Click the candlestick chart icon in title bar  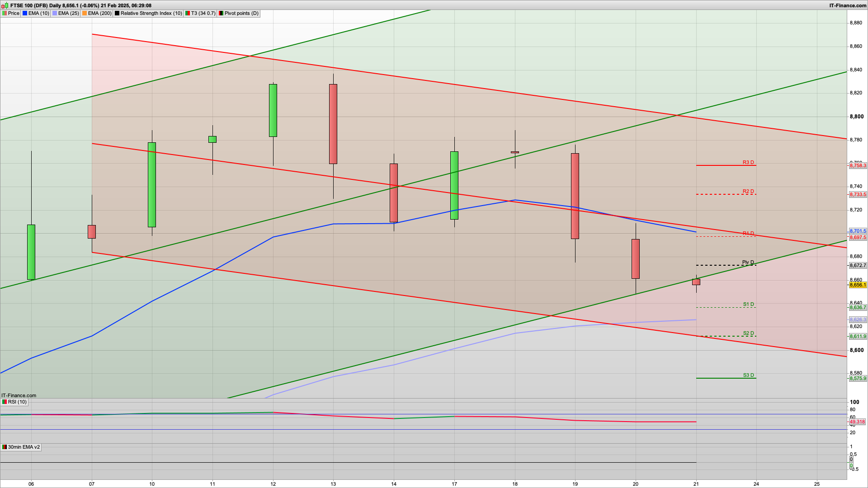(x=5, y=5)
